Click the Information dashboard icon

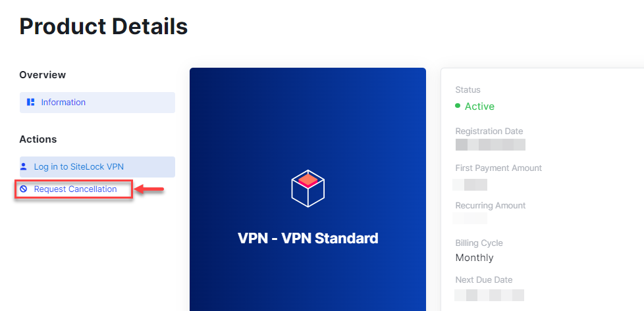30,103
